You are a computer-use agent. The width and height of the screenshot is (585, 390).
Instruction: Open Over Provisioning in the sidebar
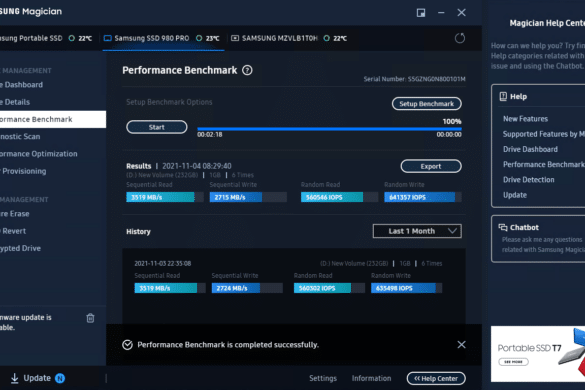pyautogui.click(x=53, y=171)
